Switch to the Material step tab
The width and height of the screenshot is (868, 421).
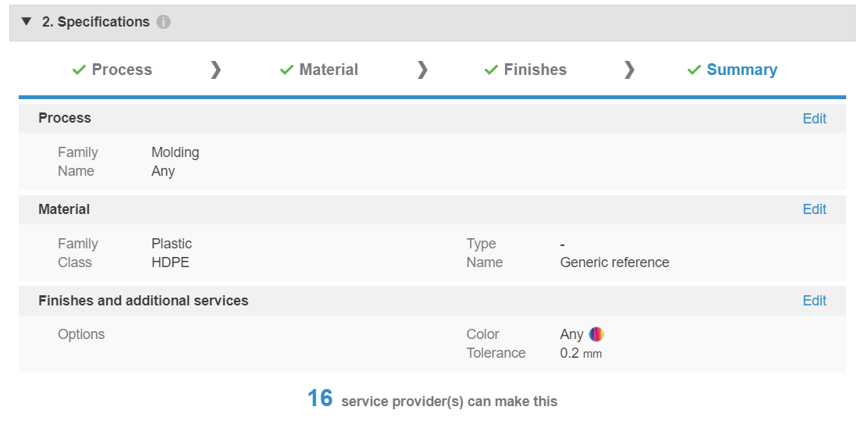[318, 70]
